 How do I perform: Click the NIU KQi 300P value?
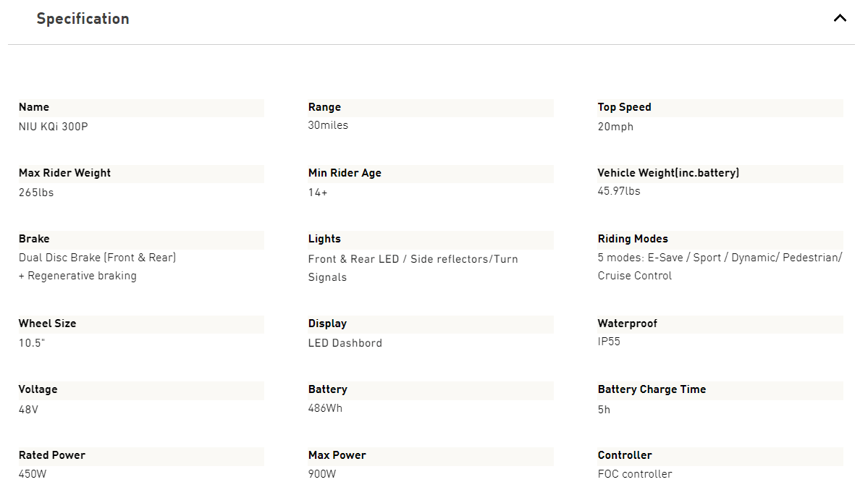click(x=53, y=127)
